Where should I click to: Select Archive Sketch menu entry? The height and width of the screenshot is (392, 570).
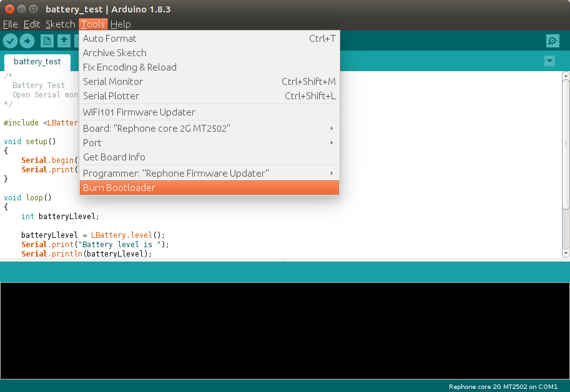pyautogui.click(x=209, y=53)
